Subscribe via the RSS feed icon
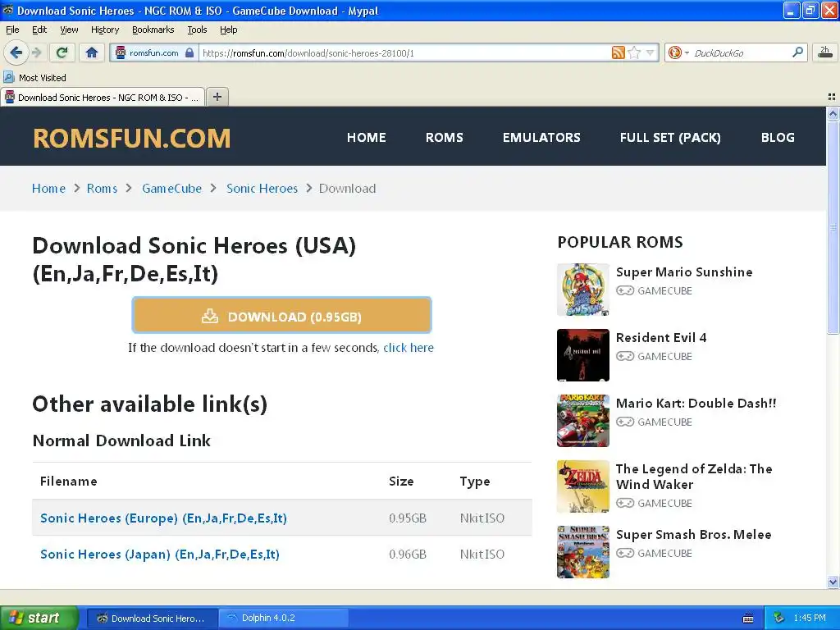This screenshot has height=630, width=840. (619, 52)
